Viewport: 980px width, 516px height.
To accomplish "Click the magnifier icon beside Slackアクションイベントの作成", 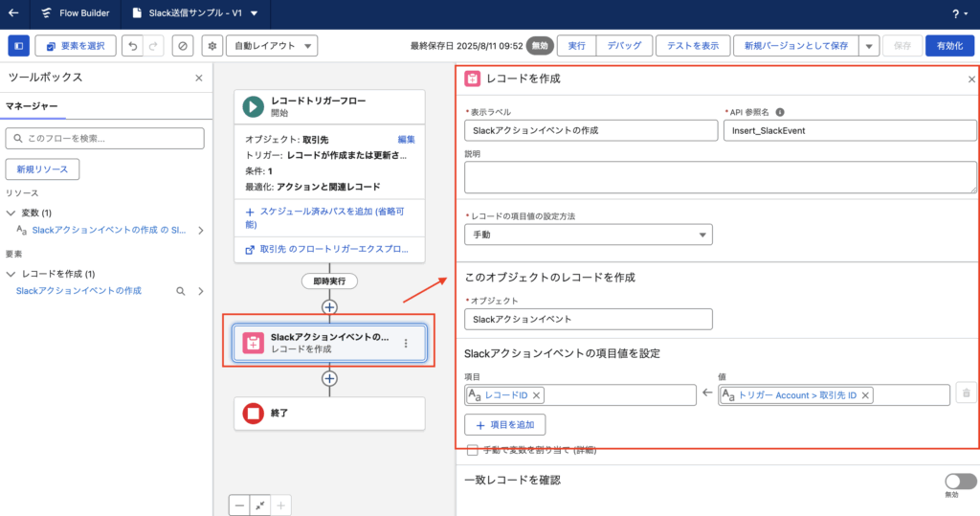I will (180, 290).
